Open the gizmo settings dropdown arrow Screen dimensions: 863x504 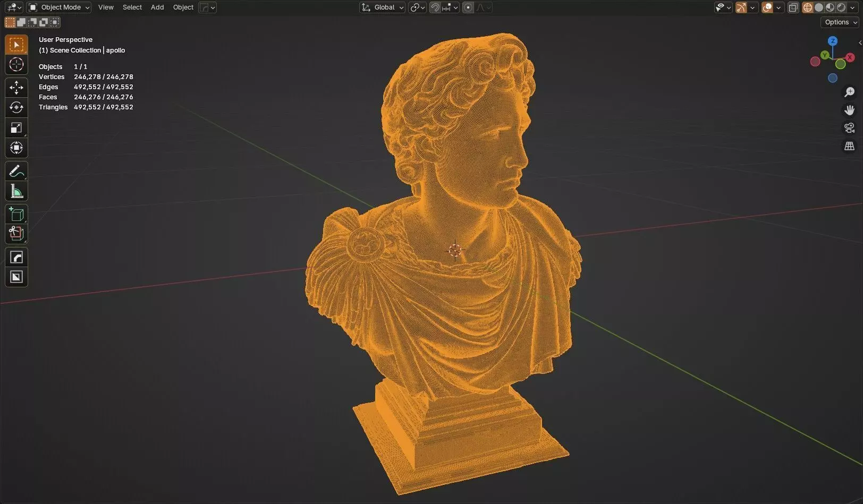click(752, 7)
